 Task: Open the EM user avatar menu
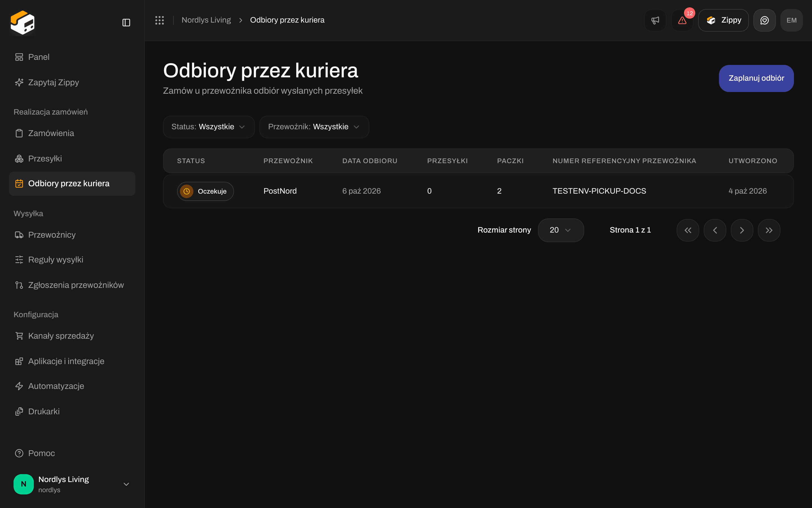click(x=791, y=20)
